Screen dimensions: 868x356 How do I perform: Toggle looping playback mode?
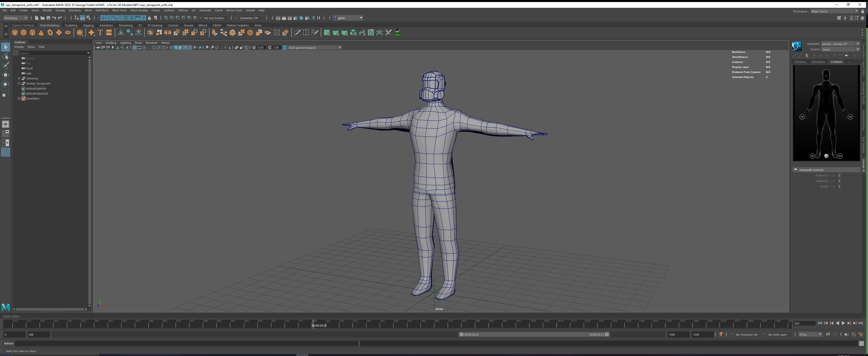click(827, 334)
